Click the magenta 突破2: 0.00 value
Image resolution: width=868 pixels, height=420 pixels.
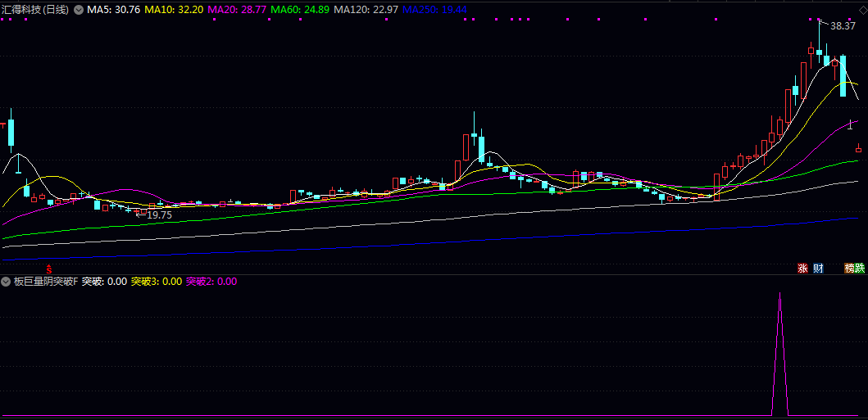click(x=211, y=282)
